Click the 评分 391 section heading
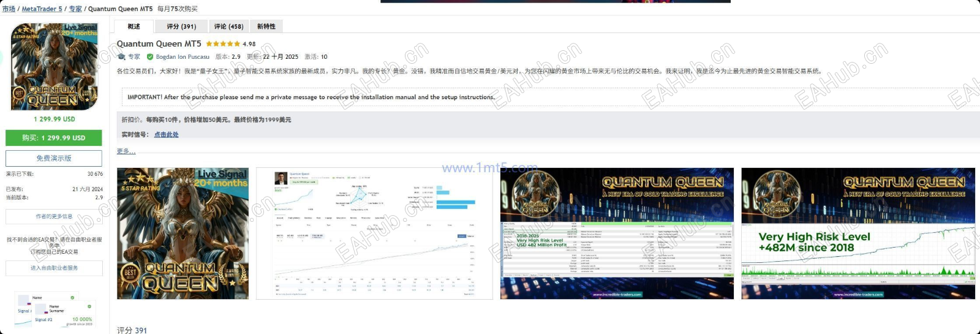 (x=132, y=330)
